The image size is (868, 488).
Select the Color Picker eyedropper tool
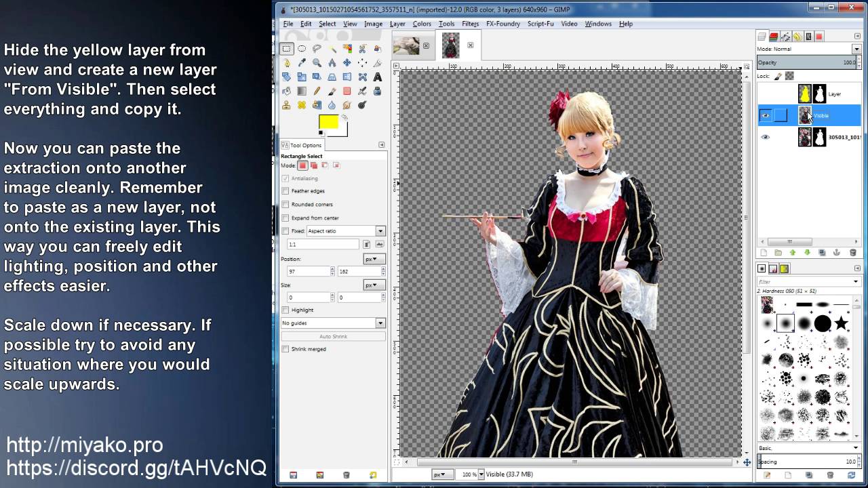(302, 62)
